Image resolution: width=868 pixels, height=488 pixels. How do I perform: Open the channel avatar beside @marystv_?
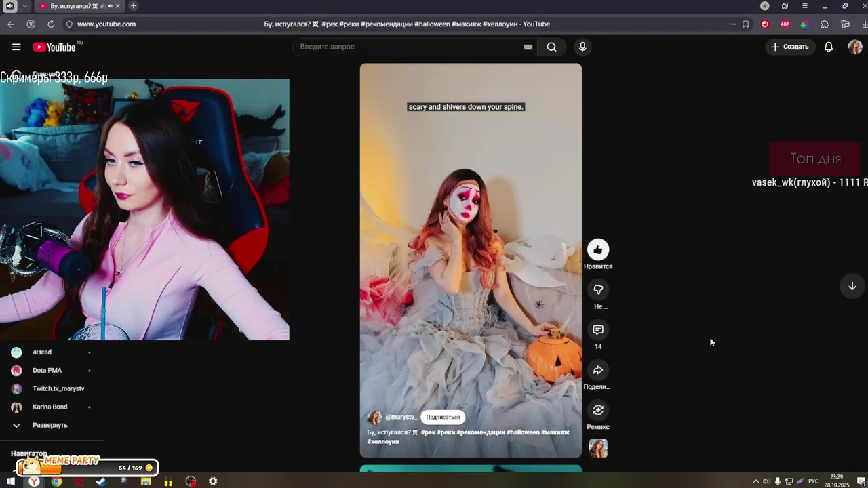coord(374,418)
